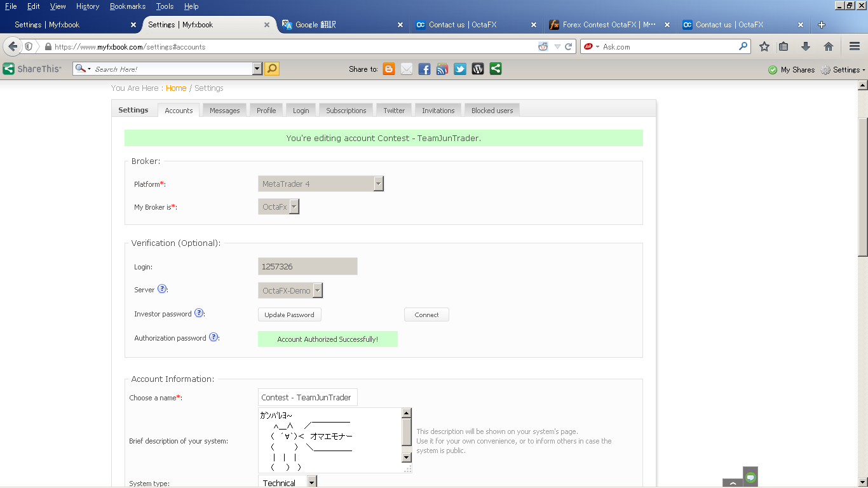Open the downloads arrow icon
The image size is (868, 488).
tap(806, 46)
